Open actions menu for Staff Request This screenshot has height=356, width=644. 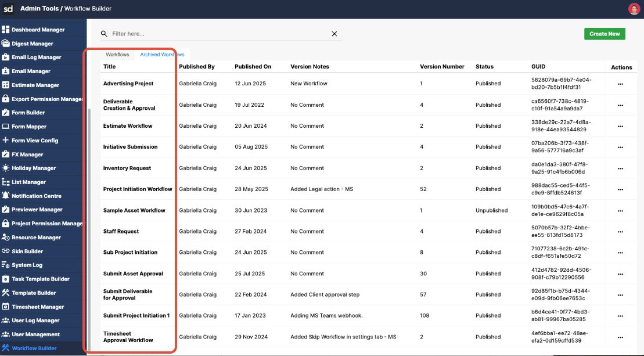tap(620, 232)
